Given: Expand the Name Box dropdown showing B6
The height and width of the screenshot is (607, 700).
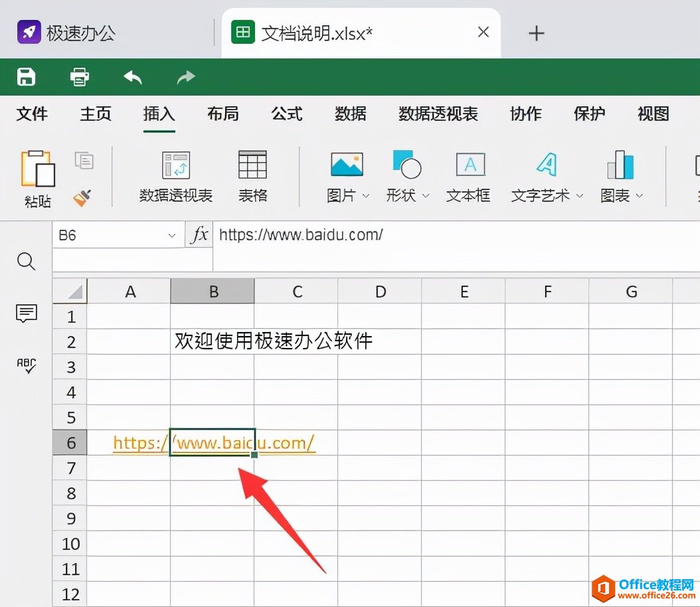Looking at the screenshot, I should coord(171,234).
